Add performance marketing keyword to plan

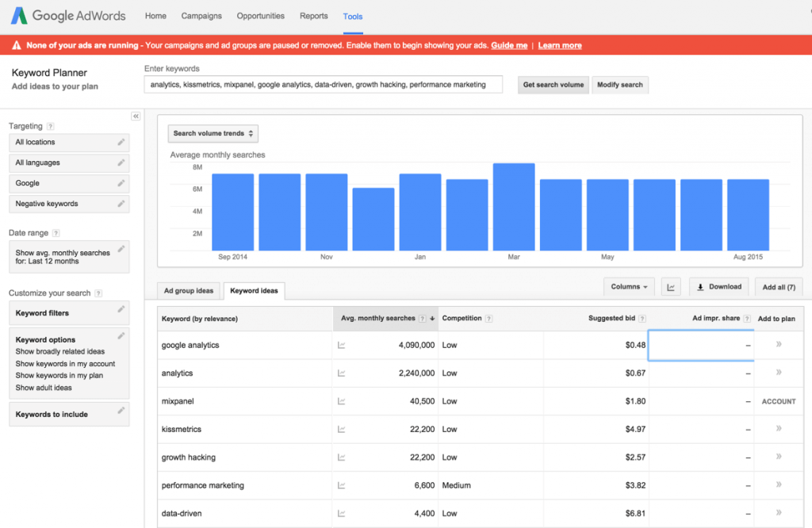click(779, 484)
